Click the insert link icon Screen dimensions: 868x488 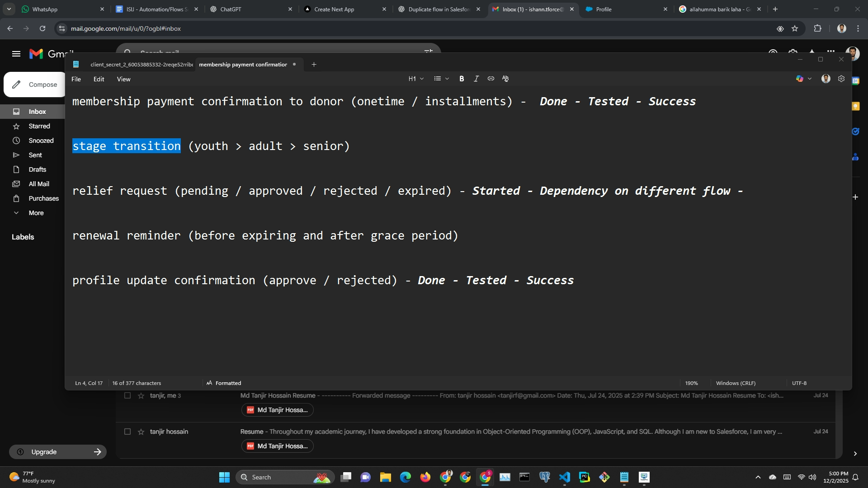coord(491,79)
